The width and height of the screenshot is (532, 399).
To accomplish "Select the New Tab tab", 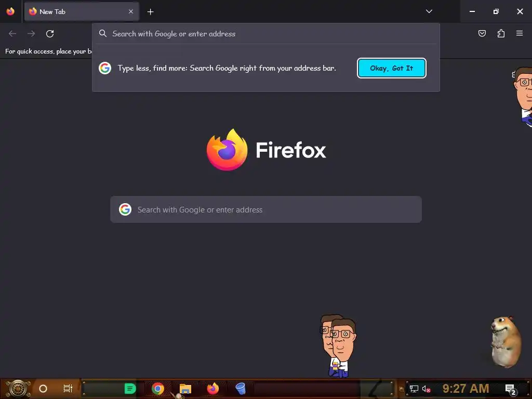I will (x=82, y=11).
